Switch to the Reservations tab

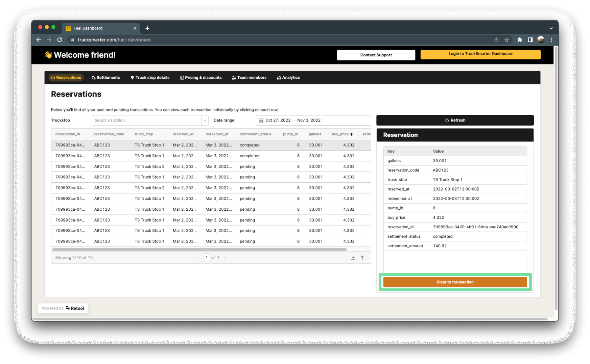click(66, 78)
